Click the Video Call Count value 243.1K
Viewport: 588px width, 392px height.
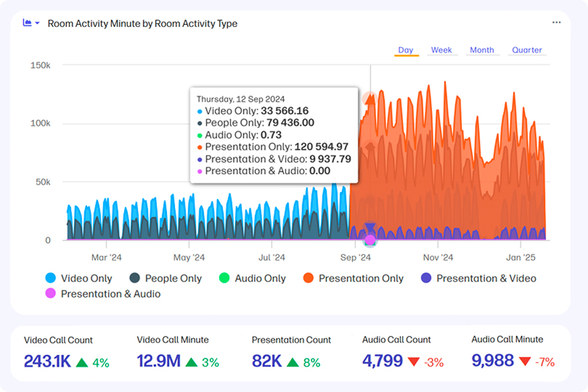(x=47, y=361)
